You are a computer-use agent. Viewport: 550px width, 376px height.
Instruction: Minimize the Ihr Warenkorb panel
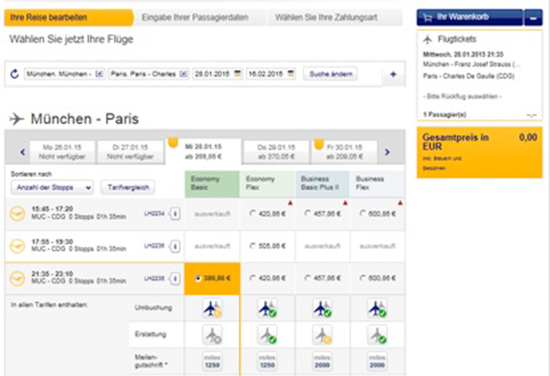(534, 18)
